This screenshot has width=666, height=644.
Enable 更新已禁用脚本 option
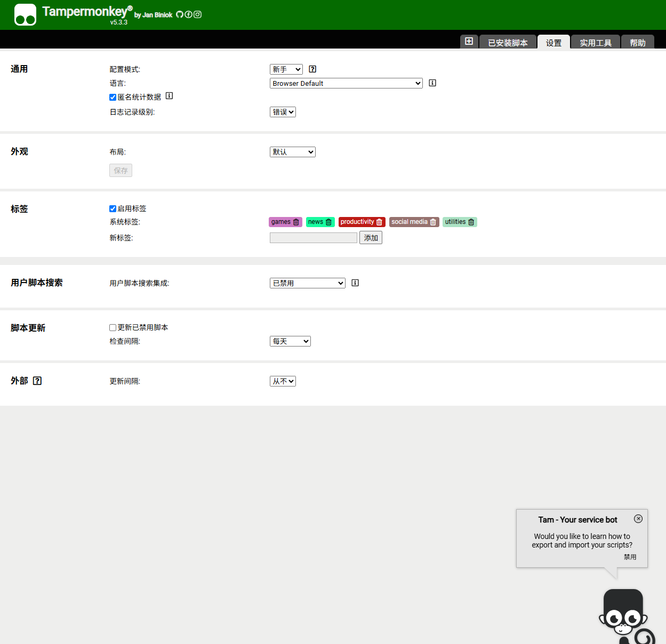click(x=113, y=327)
